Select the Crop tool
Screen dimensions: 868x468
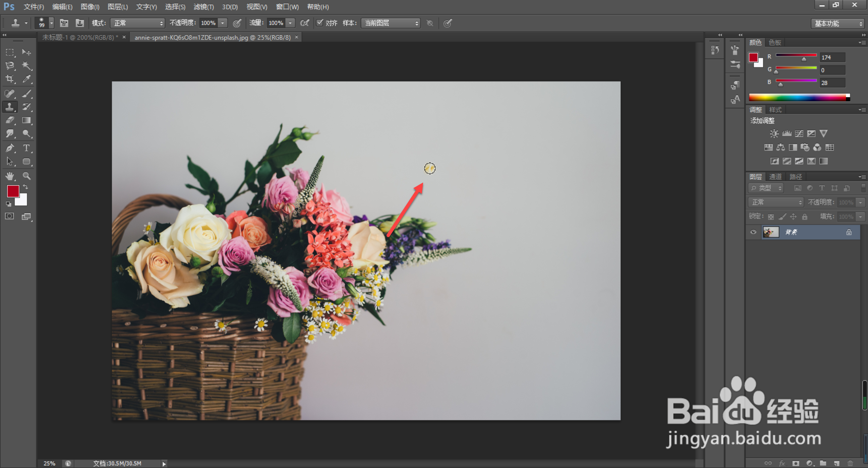[9, 79]
